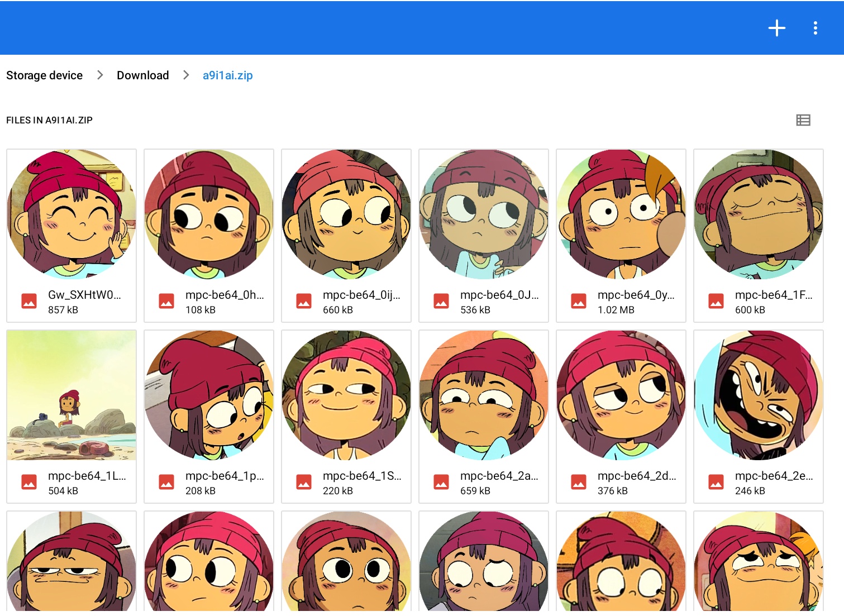Click image file icon beside mpc-be64_0ij
Screen dimensions: 844x616
click(x=304, y=302)
